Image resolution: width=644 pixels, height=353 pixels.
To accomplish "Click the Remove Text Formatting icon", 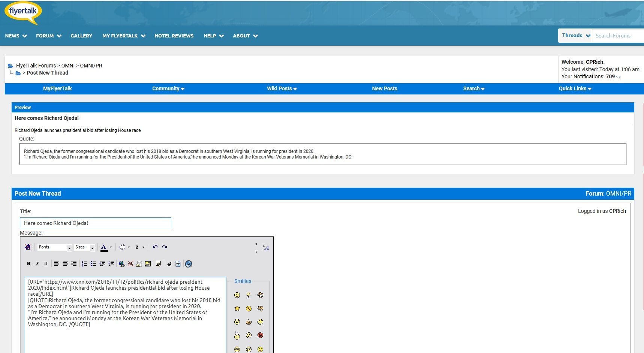I will (x=28, y=247).
